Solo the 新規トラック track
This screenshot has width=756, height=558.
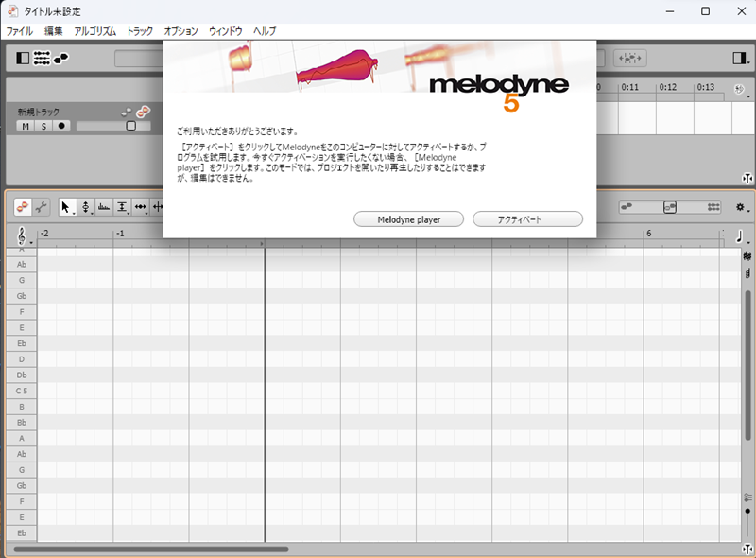(43, 126)
